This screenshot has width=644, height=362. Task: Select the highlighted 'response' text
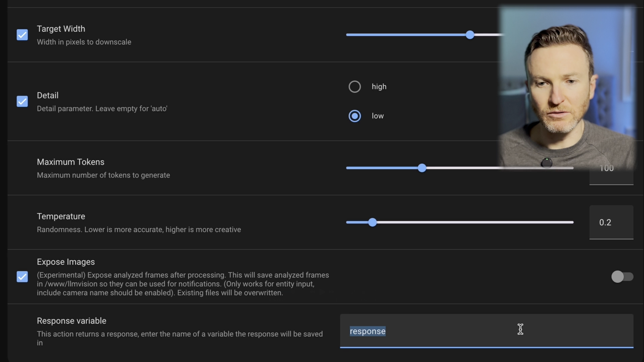[x=367, y=331]
